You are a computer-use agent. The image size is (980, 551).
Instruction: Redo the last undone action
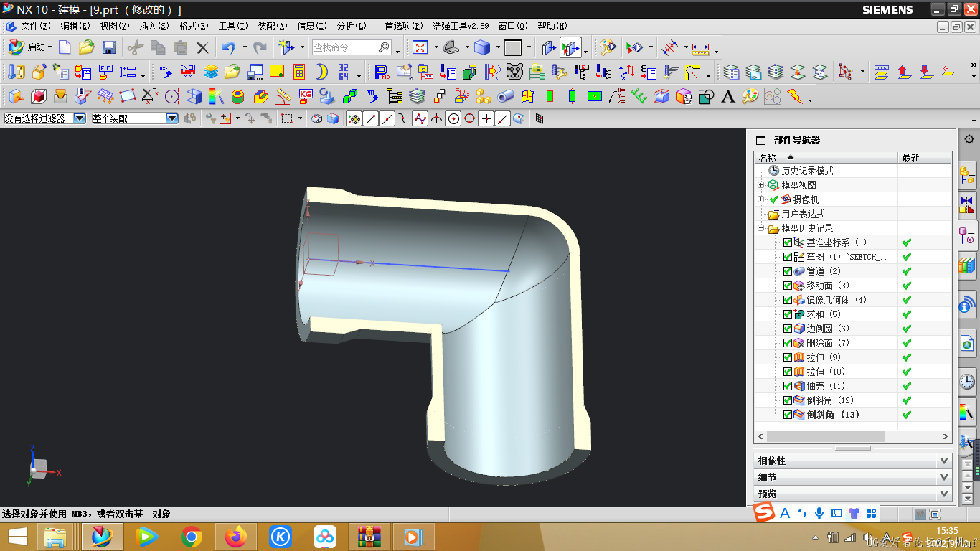(260, 47)
